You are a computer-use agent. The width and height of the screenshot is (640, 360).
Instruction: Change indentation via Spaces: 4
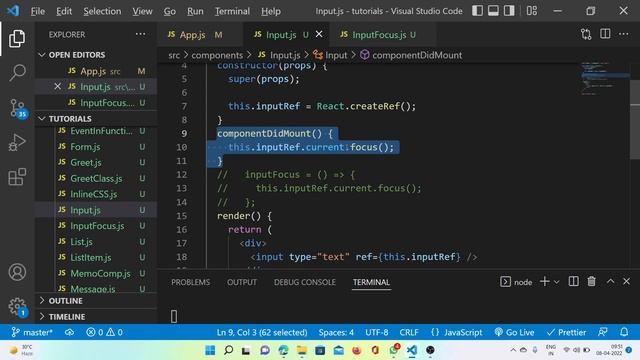[336, 332]
